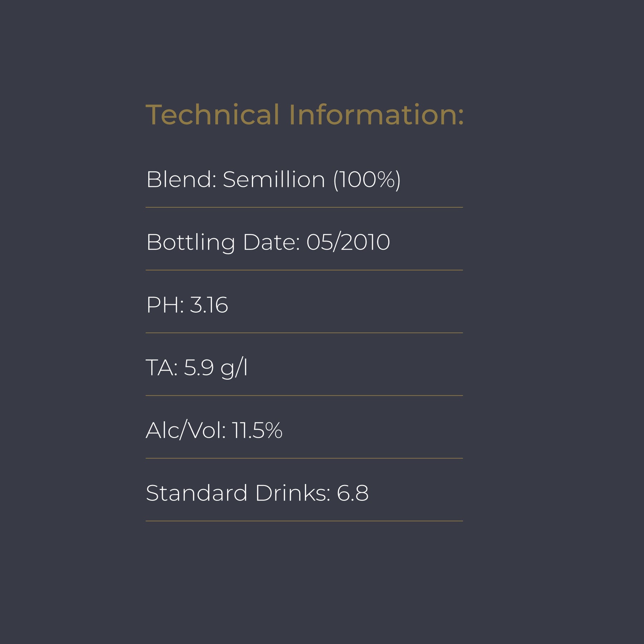Click the divider line below Bottling Date
The height and width of the screenshot is (644, 644).
(x=304, y=270)
